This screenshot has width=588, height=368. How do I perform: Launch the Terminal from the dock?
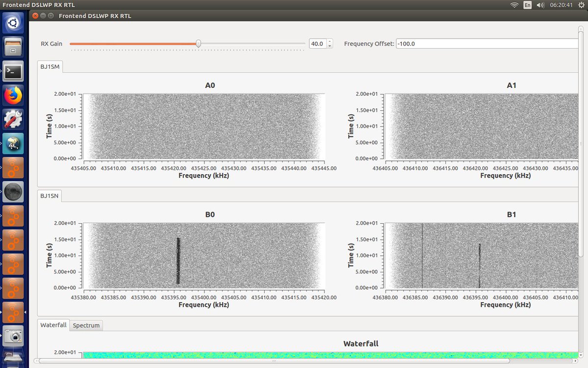click(13, 72)
